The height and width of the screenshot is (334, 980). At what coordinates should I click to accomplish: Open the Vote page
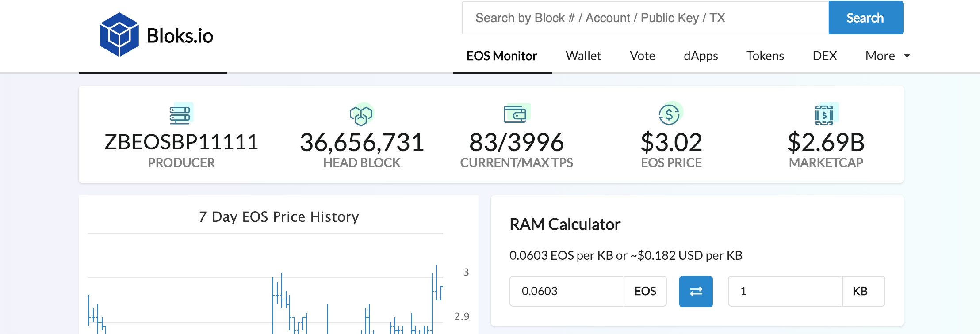(642, 56)
